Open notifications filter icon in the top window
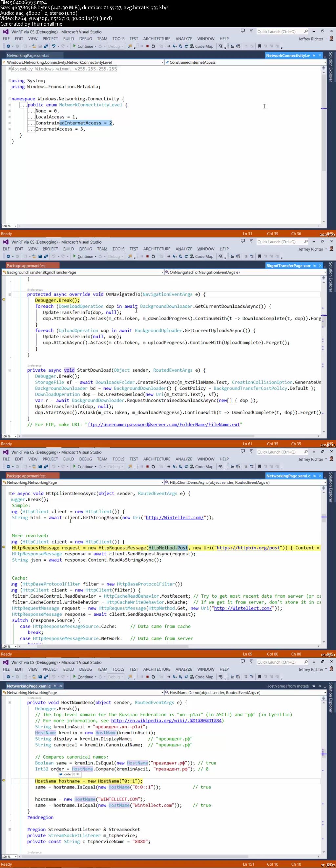The height and width of the screenshot is (868, 336). [x=251, y=31]
